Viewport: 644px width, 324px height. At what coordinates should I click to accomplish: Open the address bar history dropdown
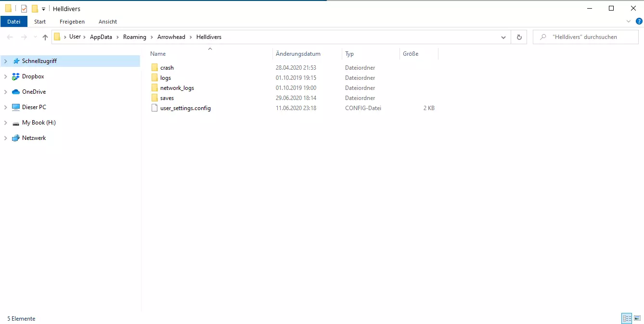point(503,37)
